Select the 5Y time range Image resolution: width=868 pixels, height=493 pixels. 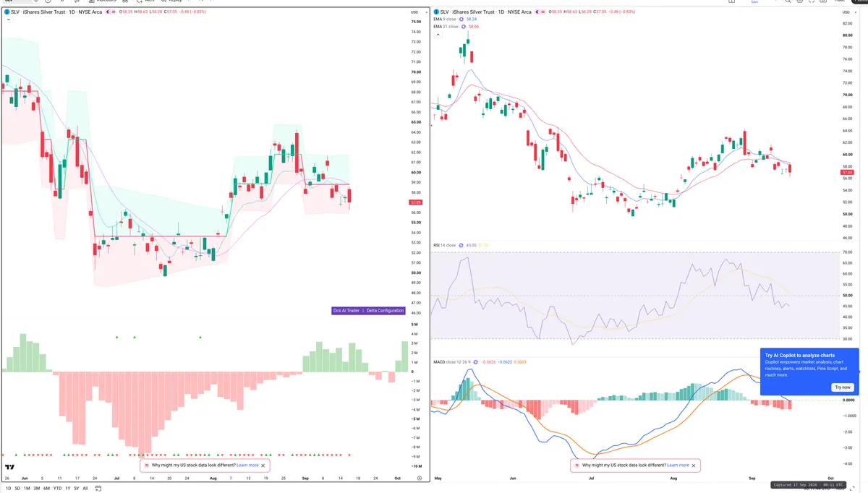(77, 489)
